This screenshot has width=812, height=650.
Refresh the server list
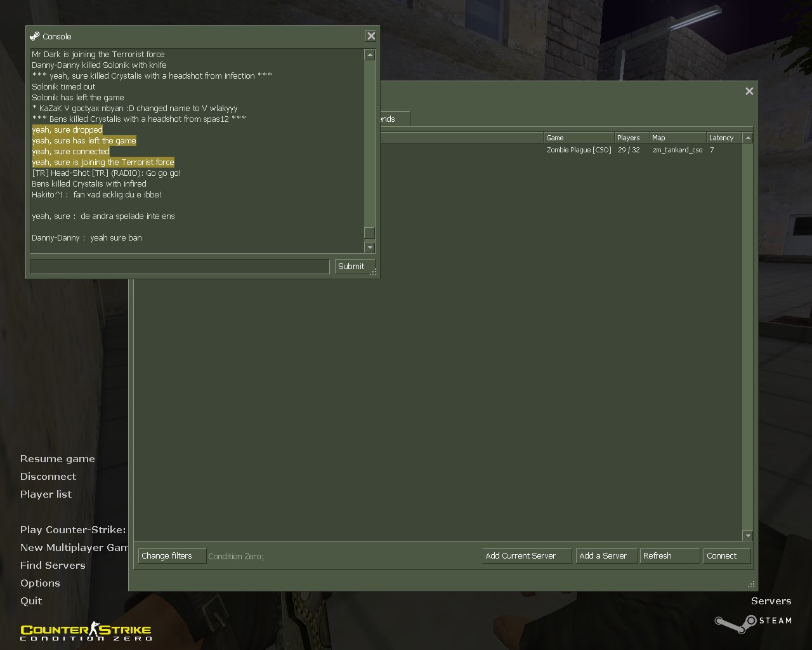[x=669, y=556]
